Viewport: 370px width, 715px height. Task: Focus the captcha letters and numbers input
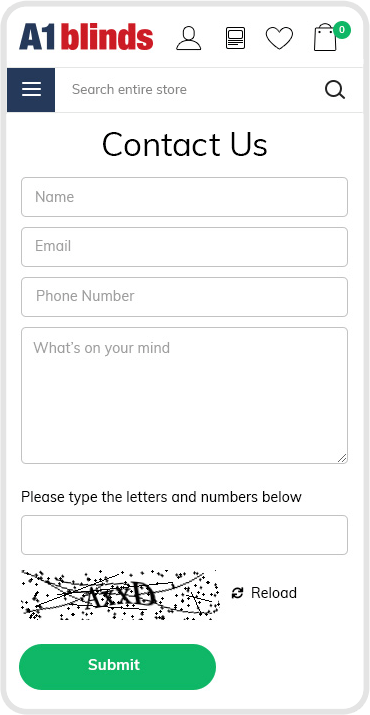[x=184, y=535]
